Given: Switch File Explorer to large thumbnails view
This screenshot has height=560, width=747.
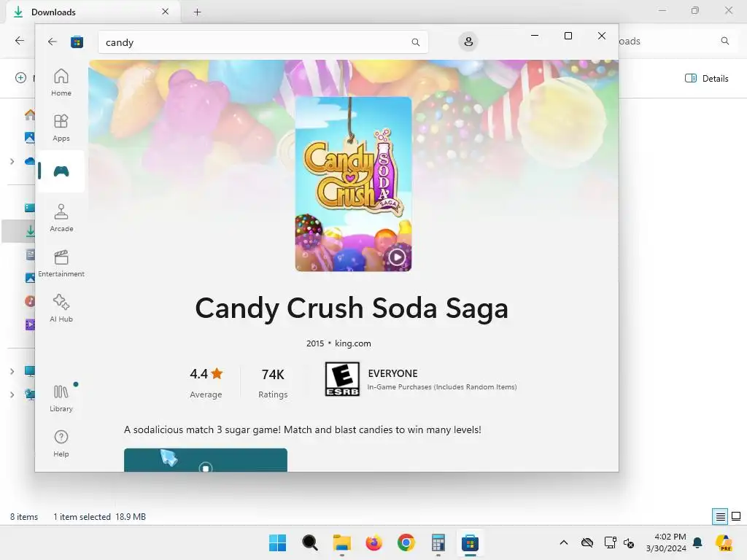Looking at the screenshot, I should point(736,517).
